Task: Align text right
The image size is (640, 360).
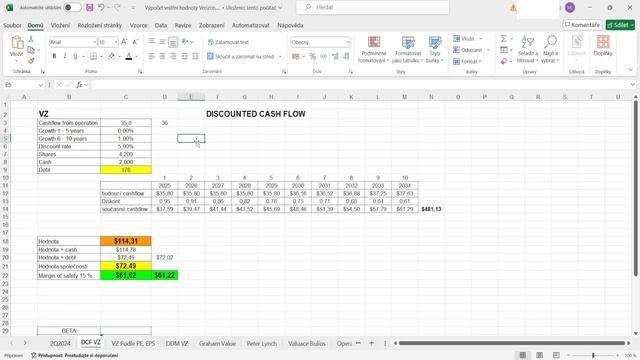Action: (173, 56)
